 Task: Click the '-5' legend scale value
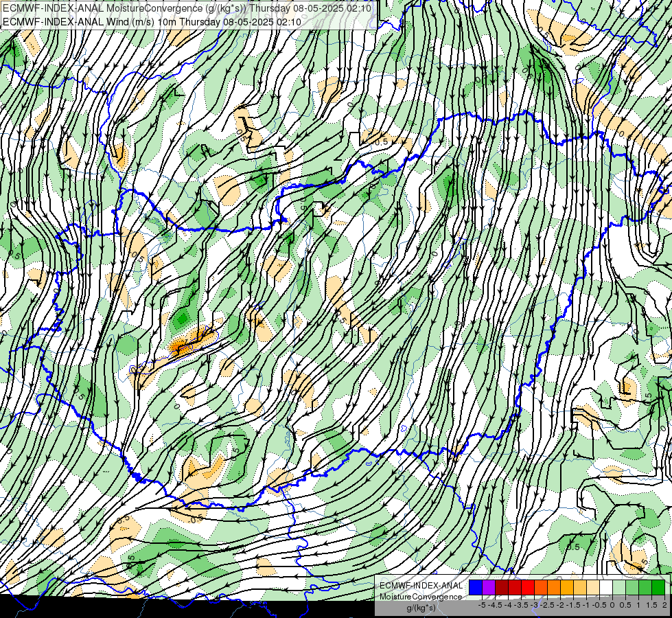coord(482,605)
